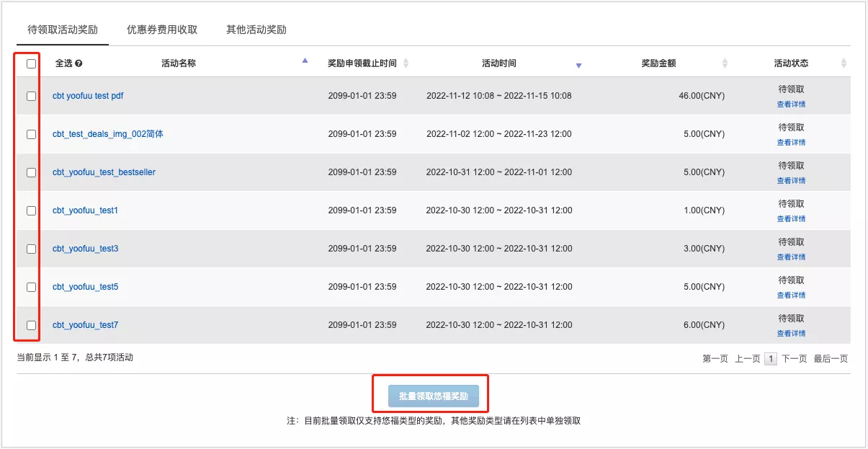Open the 其他活动奖励 tab

tap(256, 30)
